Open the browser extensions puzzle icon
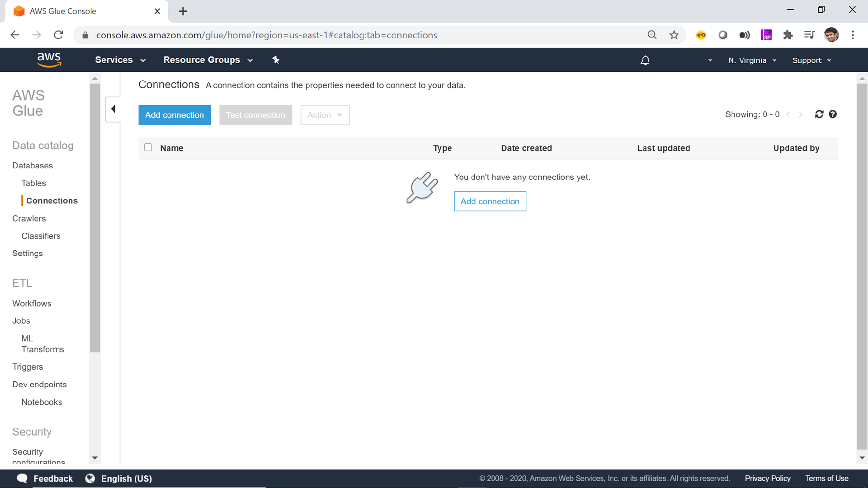The image size is (868, 488). click(x=788, y=35)
